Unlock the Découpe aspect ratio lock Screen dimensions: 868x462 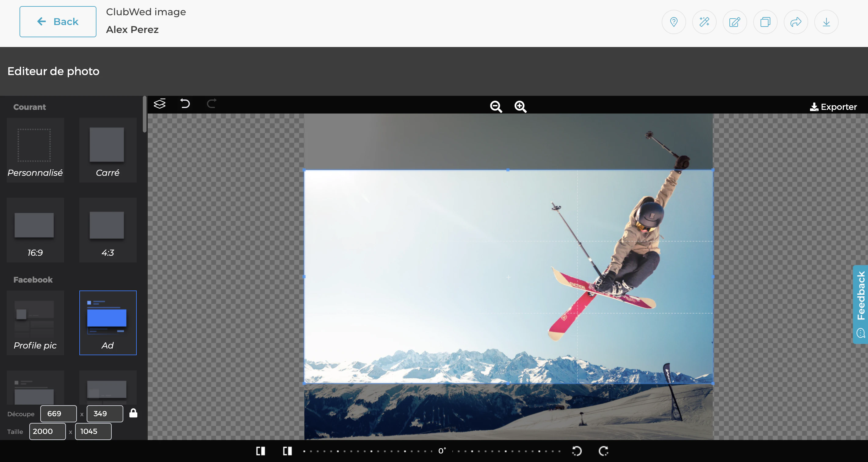[x=134, y=413]
